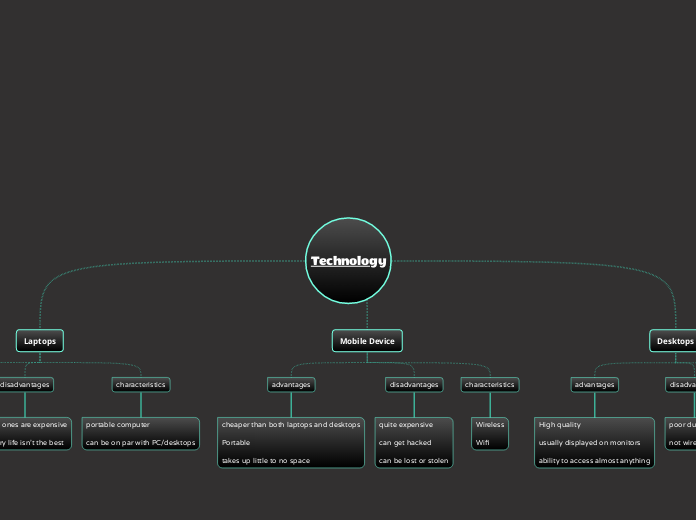Select the Mobile Device node
This screenshot has height=520, width=696.
[367, 341]
